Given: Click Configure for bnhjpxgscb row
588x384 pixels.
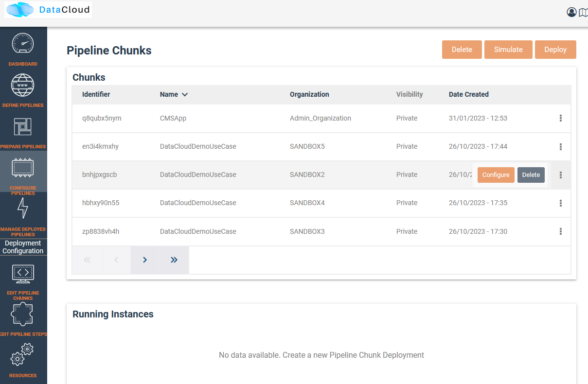Looking at the screenshot, I should [496, 175].
